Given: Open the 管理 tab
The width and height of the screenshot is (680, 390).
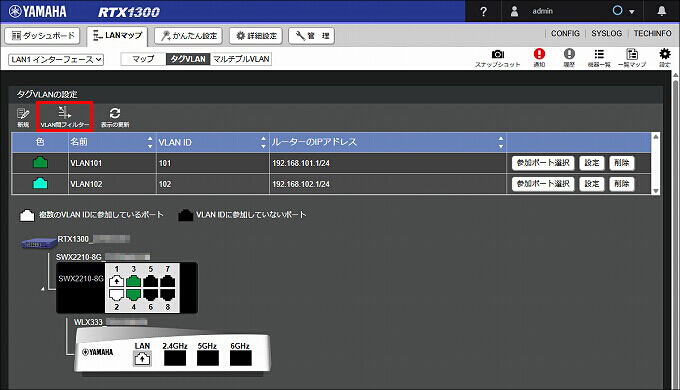Looking at the screenshot, I should 311,36.
